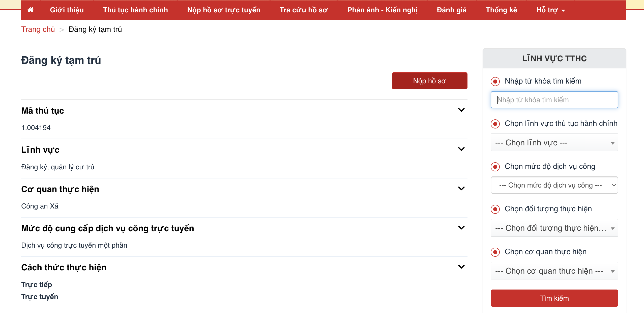Collapse the Cách thức thực hiện chevron

(x=461, y=267)
